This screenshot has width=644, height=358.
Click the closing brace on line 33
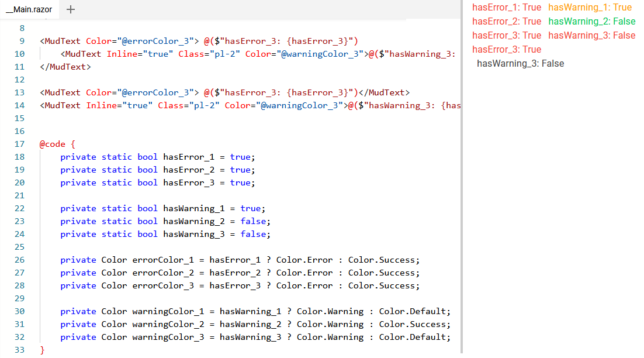click(42, 349)
